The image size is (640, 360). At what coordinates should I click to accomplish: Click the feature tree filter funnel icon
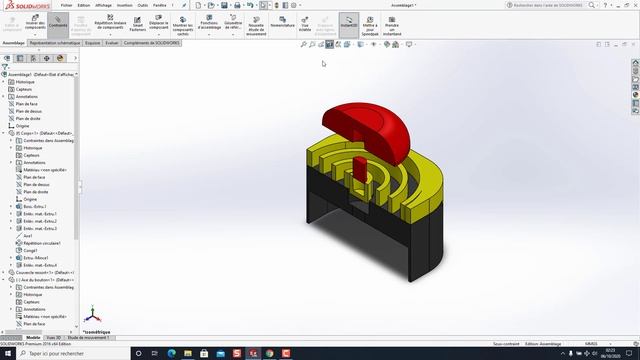tap(5, 67)
